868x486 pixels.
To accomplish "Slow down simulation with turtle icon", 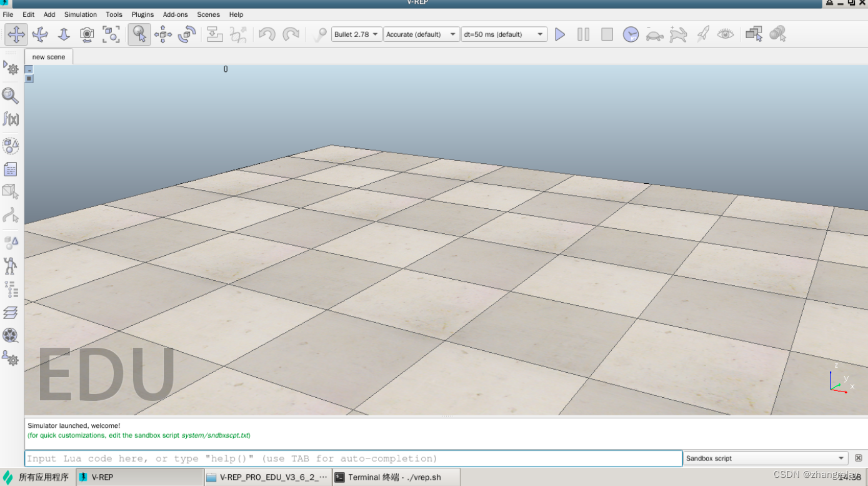I will pos(655,34).
